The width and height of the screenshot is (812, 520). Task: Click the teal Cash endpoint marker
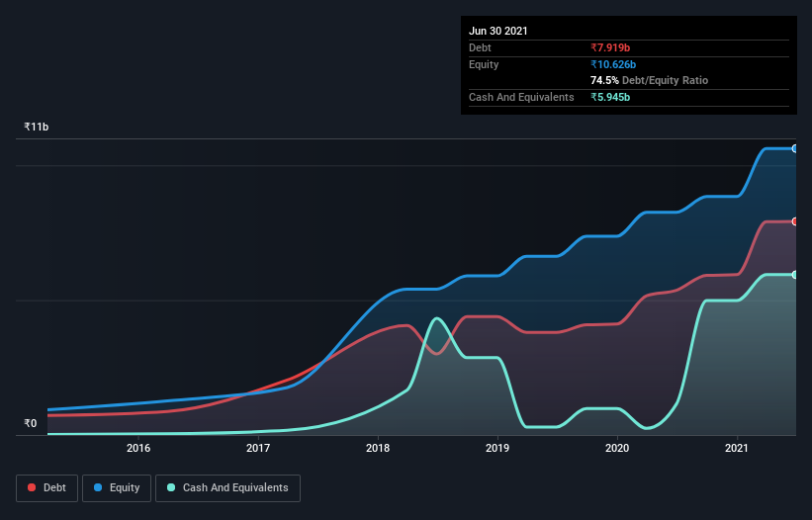pos(794,275)
